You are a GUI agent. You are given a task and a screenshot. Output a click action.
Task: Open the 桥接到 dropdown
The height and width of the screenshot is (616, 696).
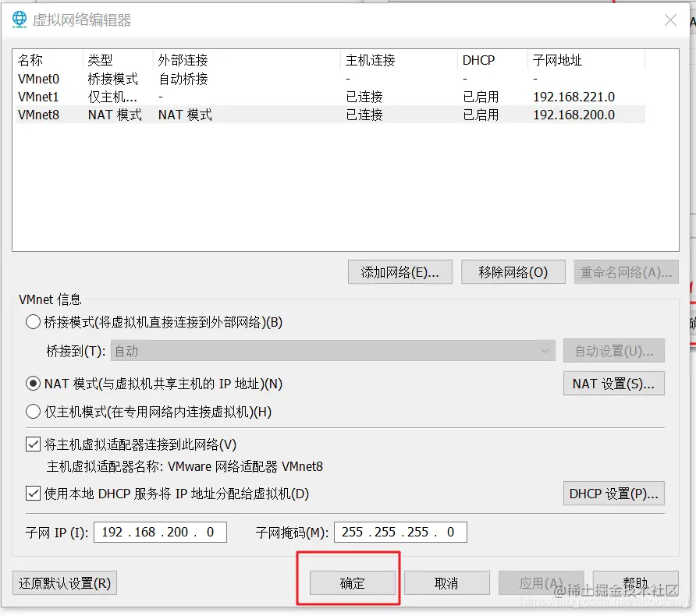(333, 351)
